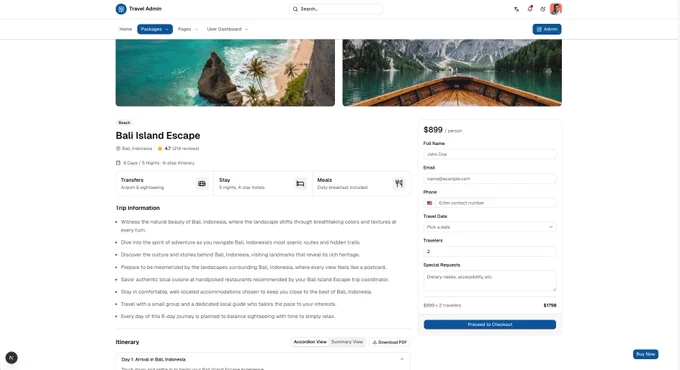The height and width of the screenshot is (370, 680).
Task: Open the settings gear icon in header
Action: [543, 9]
